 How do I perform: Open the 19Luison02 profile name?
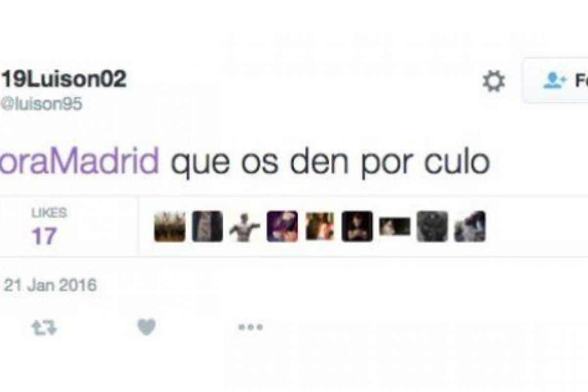pyautogui.click(x=64, y=80)
